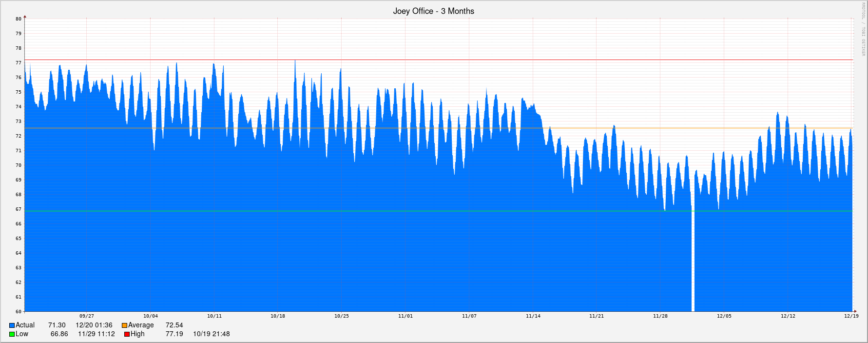Click the High value 77.19 in legend
868x343 pixels.
pos(174,334)
